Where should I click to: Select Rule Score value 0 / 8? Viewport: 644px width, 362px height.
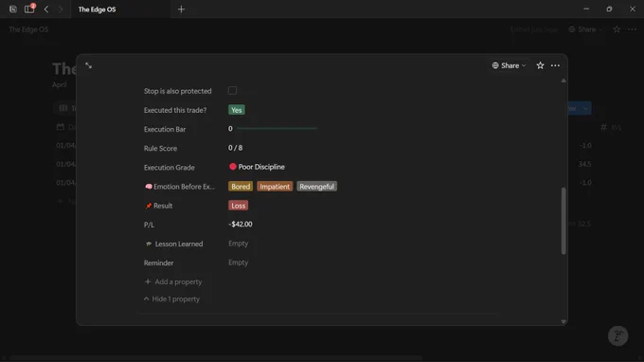tap(235, 148)
